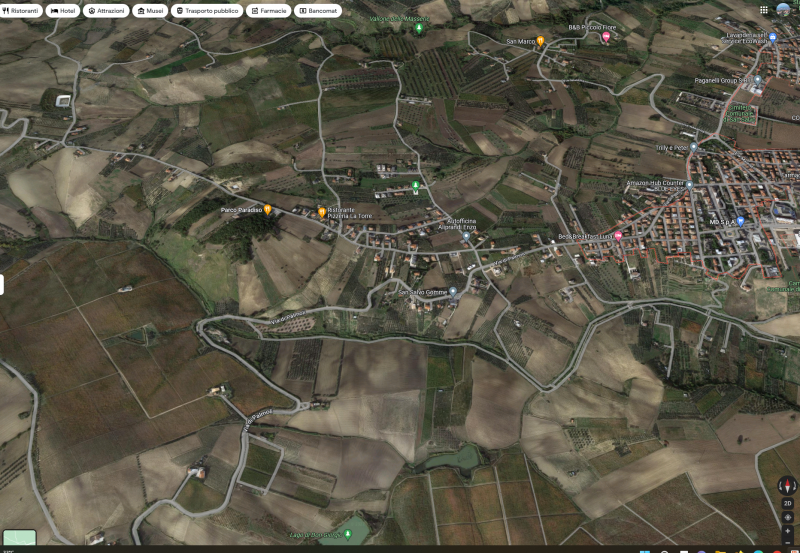Select the Trasporto pubblico filter
This screenshot has width=800, height=553.
pyautogui.click(x=207, y=11)
